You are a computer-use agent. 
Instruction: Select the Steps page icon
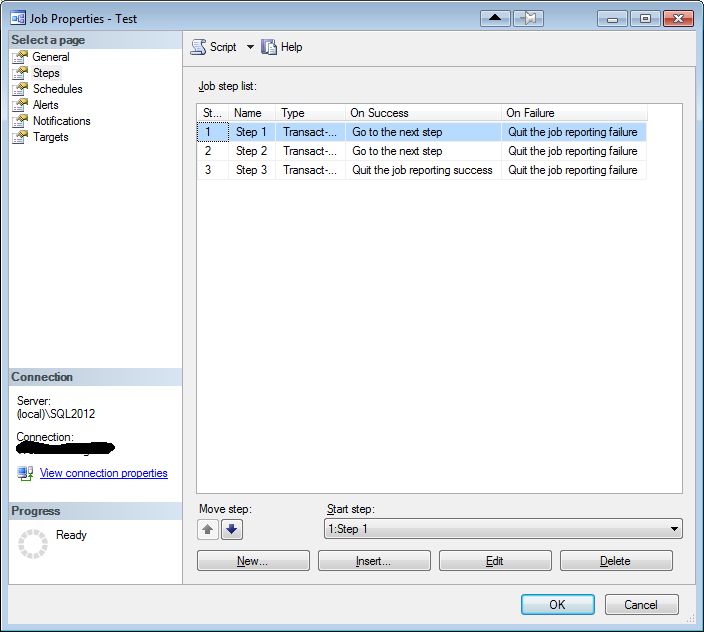(20, 73)
